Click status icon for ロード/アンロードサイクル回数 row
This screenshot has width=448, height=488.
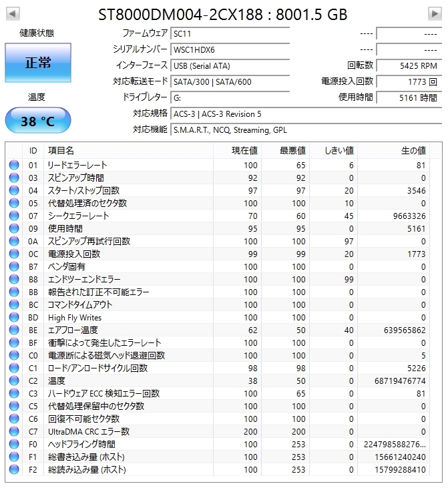coord(14,369)
